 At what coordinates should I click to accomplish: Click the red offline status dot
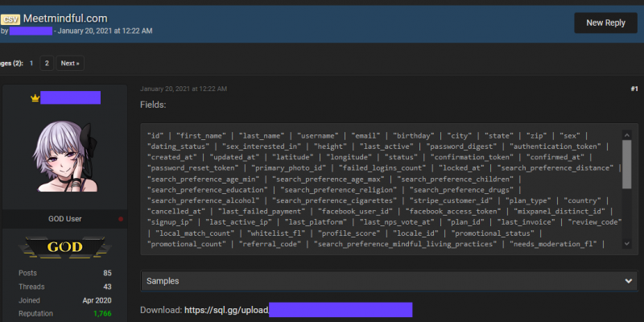pyautogui.click(x=121, y=219)
